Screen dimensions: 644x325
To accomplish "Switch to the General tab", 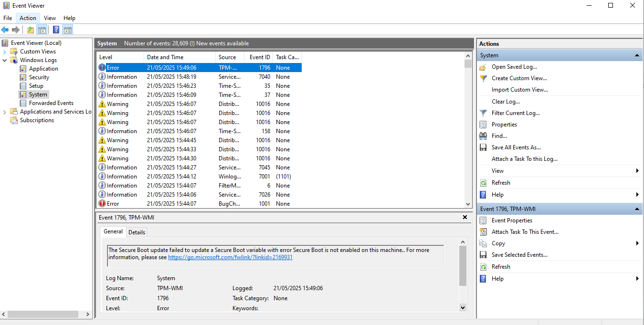I will coord(113,231).
